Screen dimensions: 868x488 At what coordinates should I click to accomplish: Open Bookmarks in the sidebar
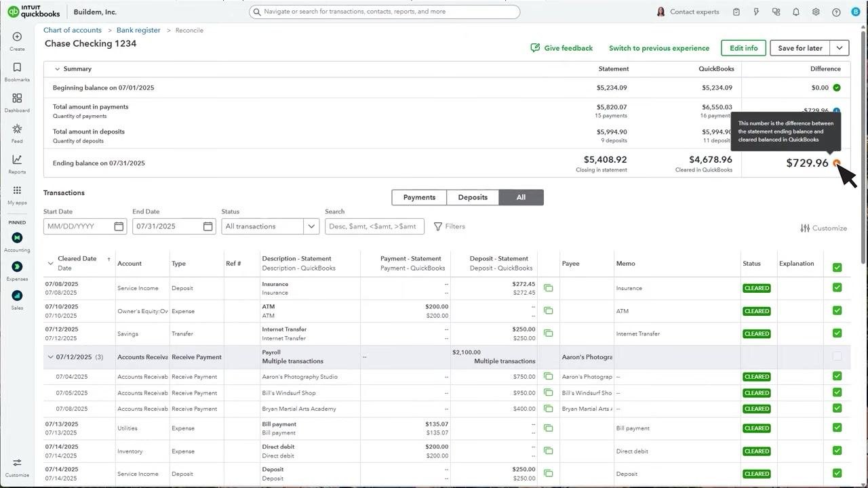17,72
